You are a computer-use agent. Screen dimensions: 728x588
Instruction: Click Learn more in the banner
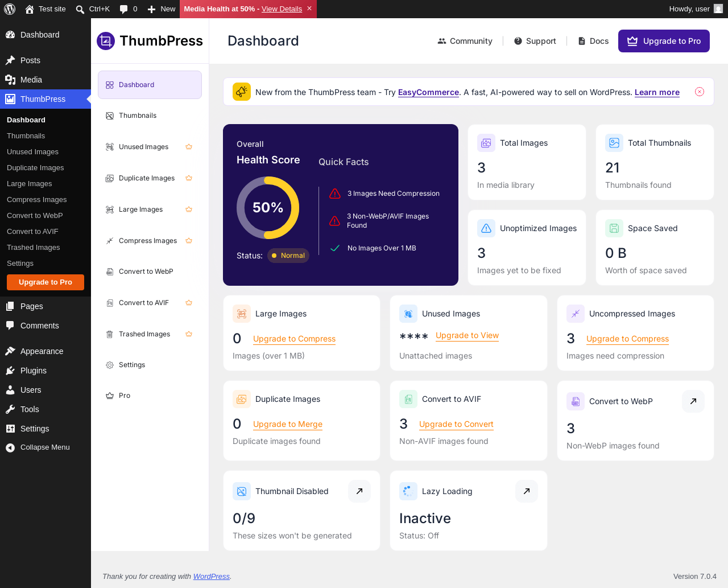point(657,92)
